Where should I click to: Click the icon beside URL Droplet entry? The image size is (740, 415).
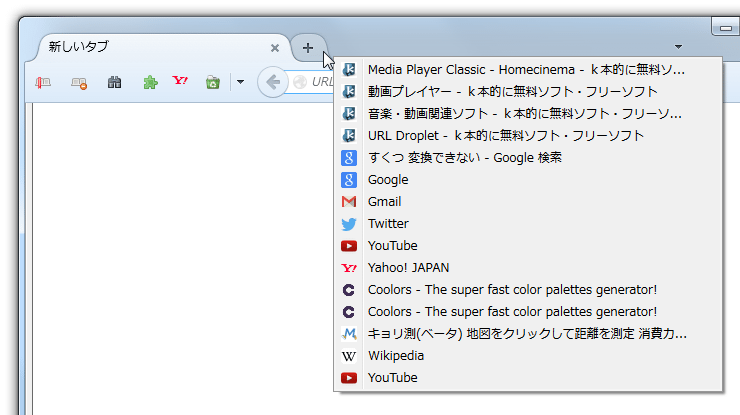pyautogui.click(x=349, y=136)
